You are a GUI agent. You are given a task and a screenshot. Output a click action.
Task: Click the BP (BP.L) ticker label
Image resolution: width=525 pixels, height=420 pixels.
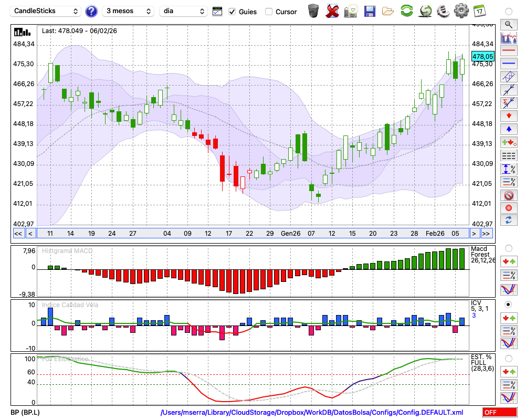25,412
